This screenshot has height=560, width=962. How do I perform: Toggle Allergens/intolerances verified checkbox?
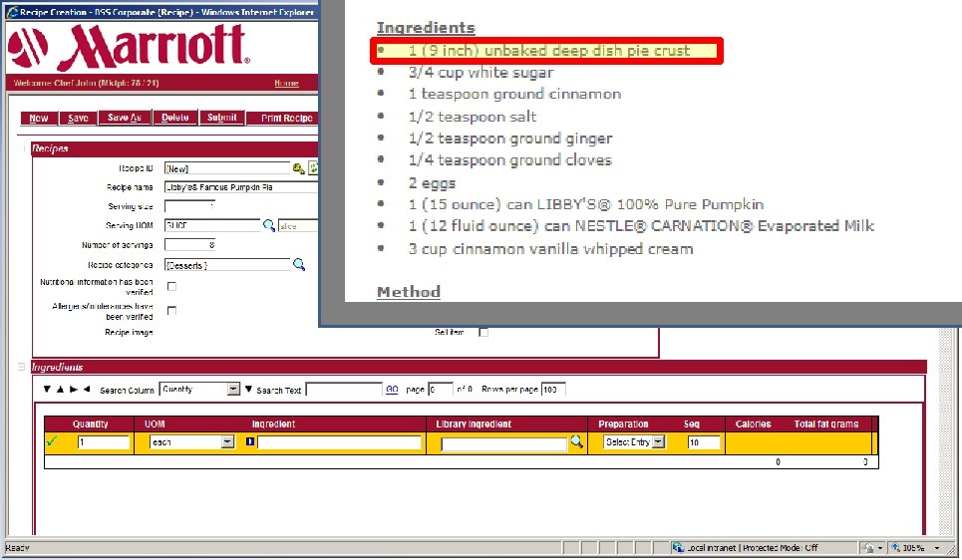[x=171, y=310]
